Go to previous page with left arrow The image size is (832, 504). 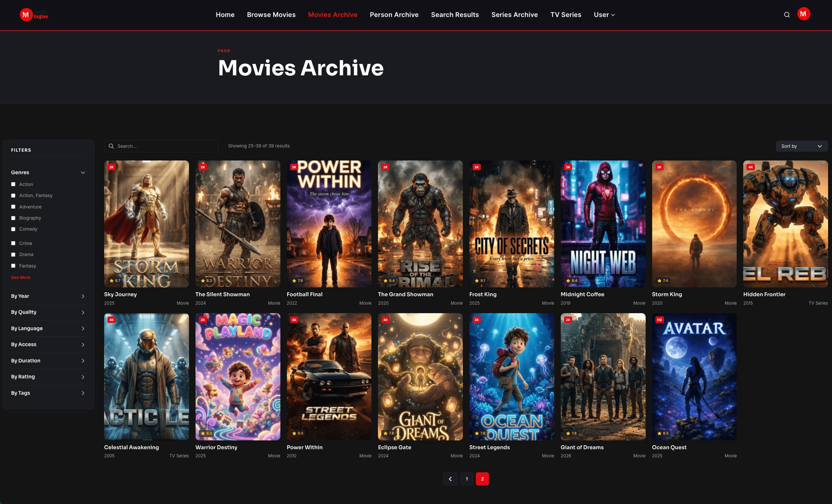click(450, 479)
